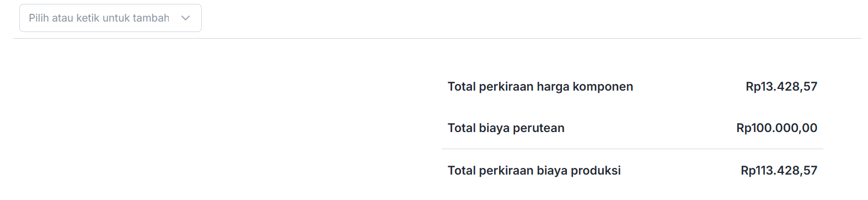The width and height of the screenshot is (868, 200).
Task: Click the long divider under the dropdown
Action: (x=437, y=39)
